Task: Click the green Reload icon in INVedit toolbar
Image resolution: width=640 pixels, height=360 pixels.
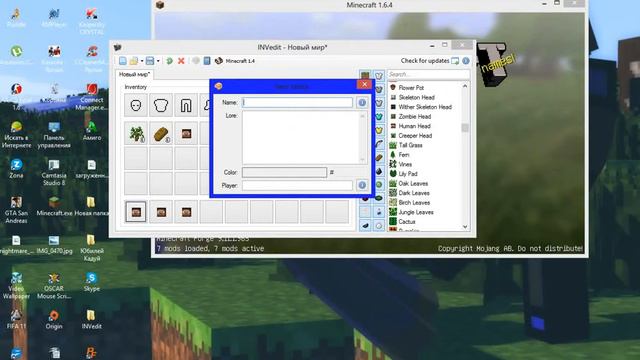Action: (x=169, y=61)
